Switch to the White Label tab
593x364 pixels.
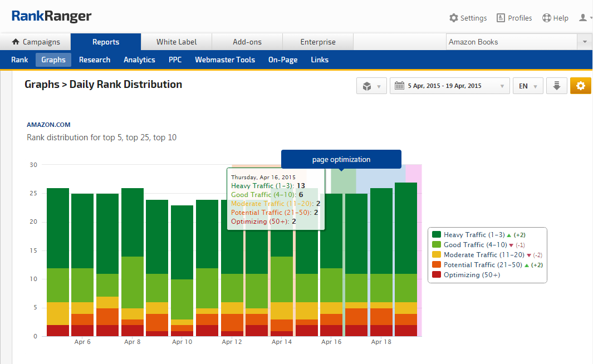pos(176,42)
